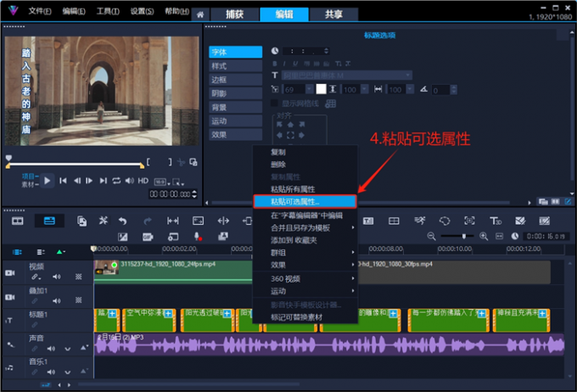Open the 阴影 options section
Screen dimensions: 577x392
236,93
